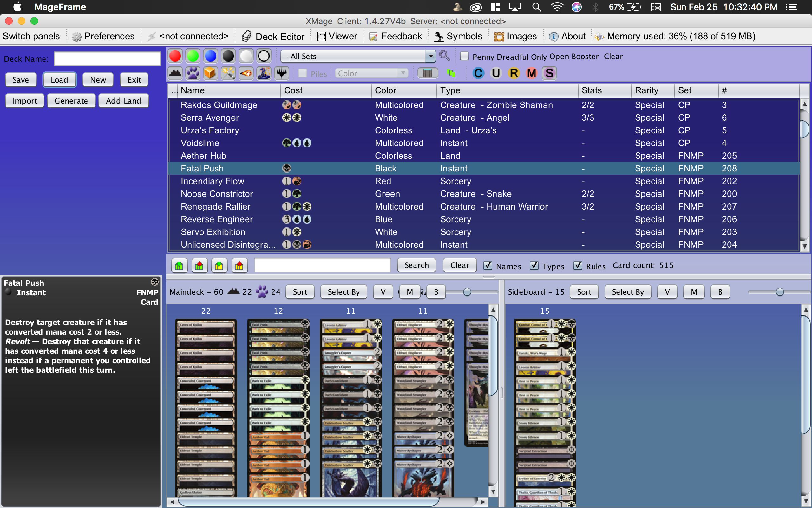The image size is (812, 508).
Task: Open macOS Notification Center
Action: pos(791,7)
